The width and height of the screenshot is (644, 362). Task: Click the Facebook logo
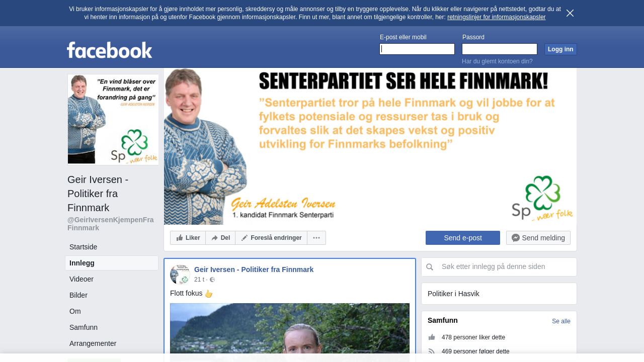pyautogui.click(x=109, y=50)
